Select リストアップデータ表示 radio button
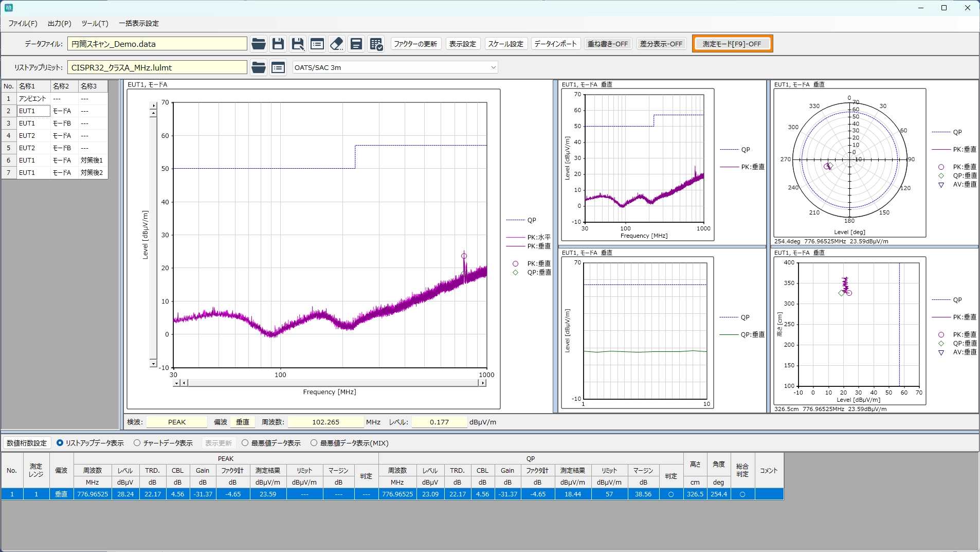The width and height of the screenshot is (980, 552). (60, 443)
